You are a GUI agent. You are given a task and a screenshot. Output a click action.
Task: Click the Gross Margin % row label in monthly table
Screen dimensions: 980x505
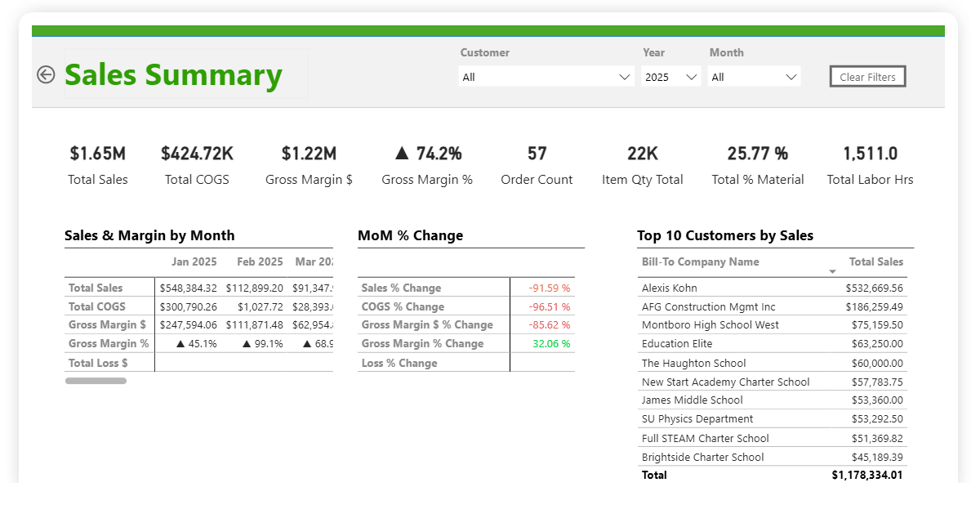point(109,343)
